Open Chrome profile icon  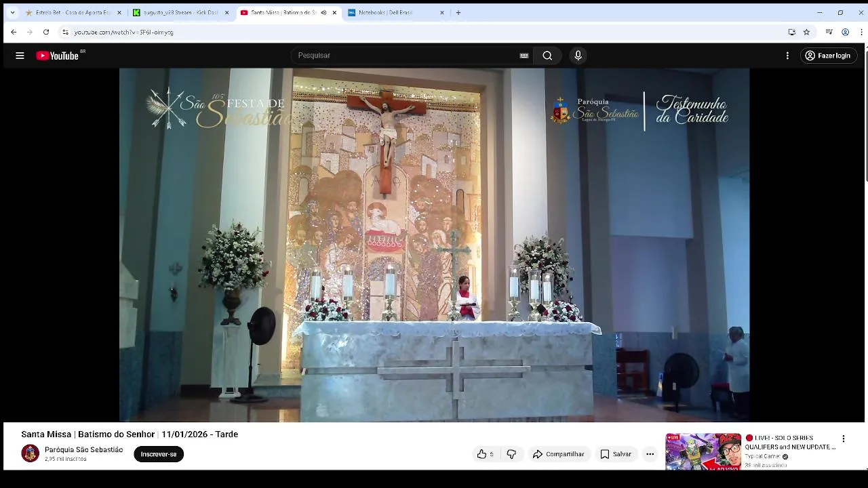845,32
